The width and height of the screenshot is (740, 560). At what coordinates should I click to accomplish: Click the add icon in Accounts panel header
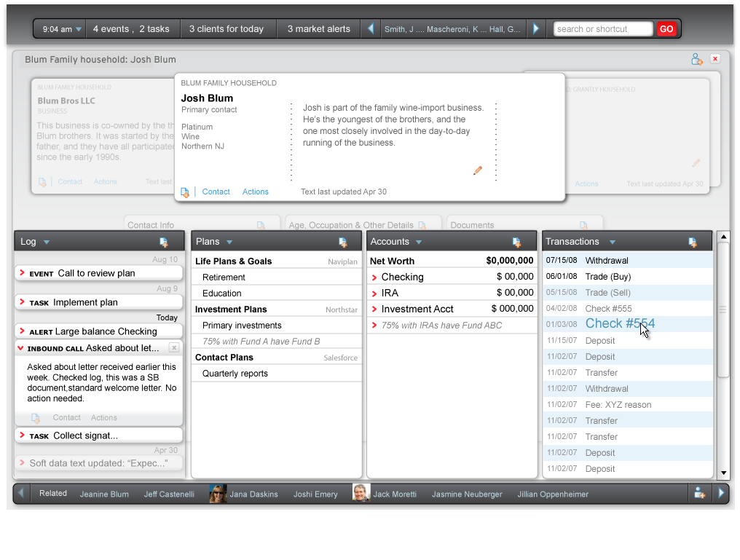pyautogui.click(x=516, y=242)
